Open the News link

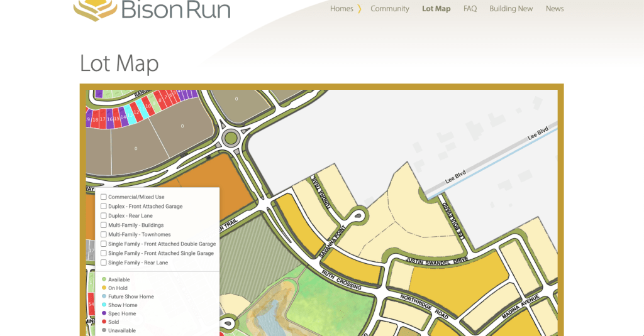pyautogui.click(x=554, y=9)
